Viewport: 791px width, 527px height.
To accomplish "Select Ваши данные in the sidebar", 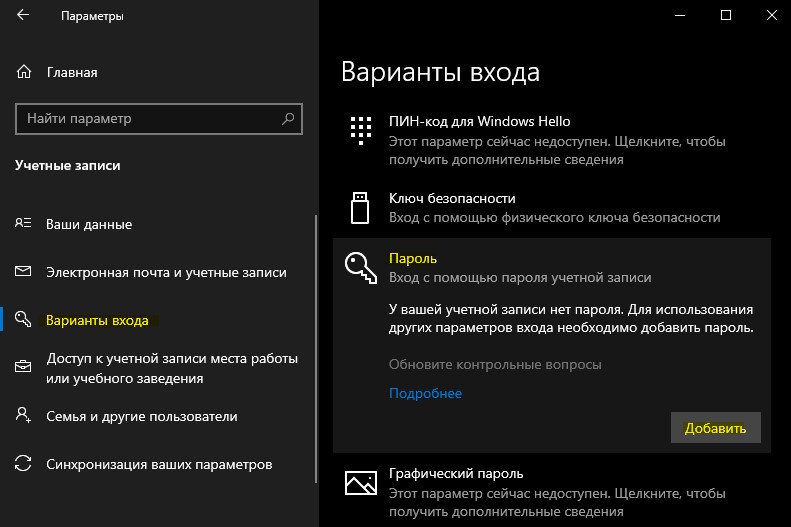I will tap(89, 224).
